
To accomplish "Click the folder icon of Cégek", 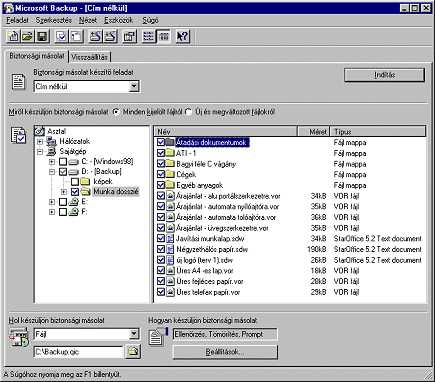I will pos(170,174).
